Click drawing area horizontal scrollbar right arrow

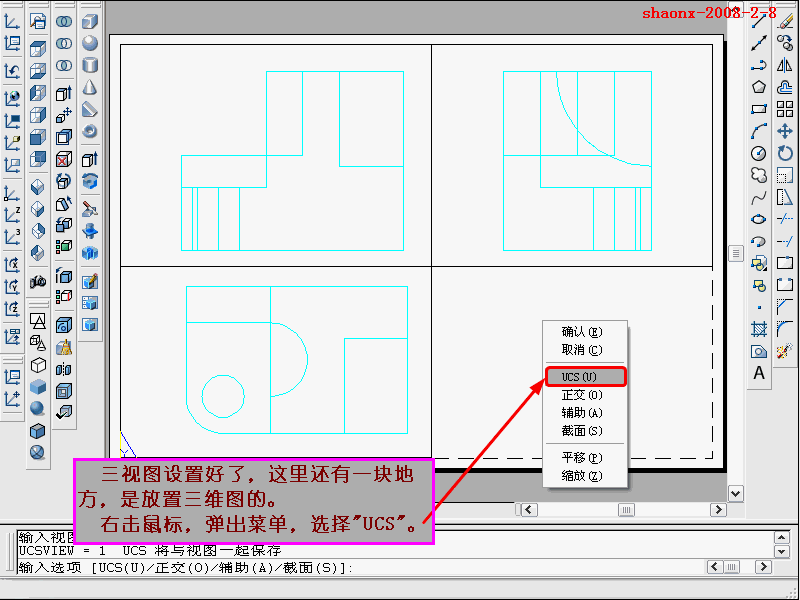(718, 509)
